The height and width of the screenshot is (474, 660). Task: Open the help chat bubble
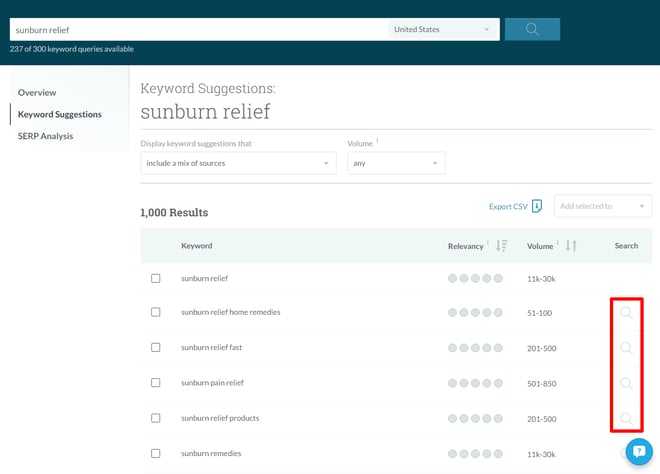pyautogui.click(x=639, y=452)
